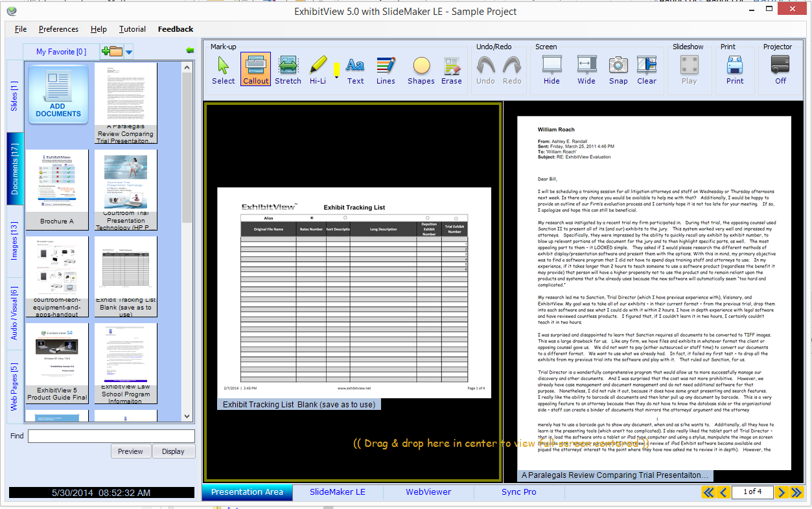Switch to the Images [13] tab

[x=15, y=242]
